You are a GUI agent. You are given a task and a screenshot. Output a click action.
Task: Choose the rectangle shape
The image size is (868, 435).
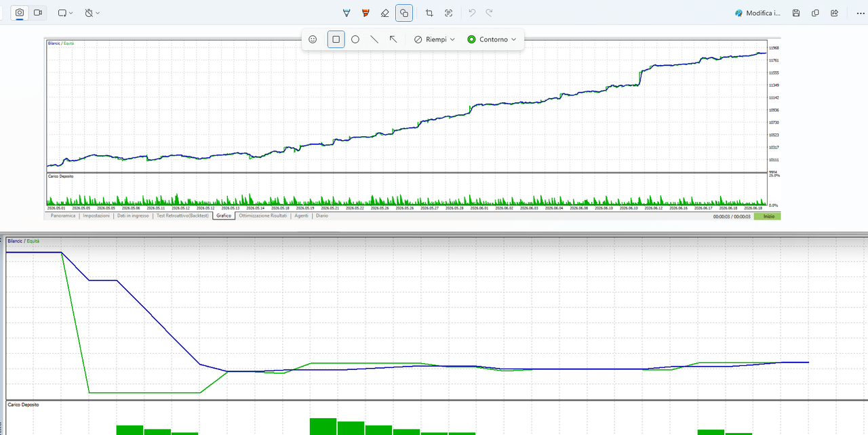point(336,39)
